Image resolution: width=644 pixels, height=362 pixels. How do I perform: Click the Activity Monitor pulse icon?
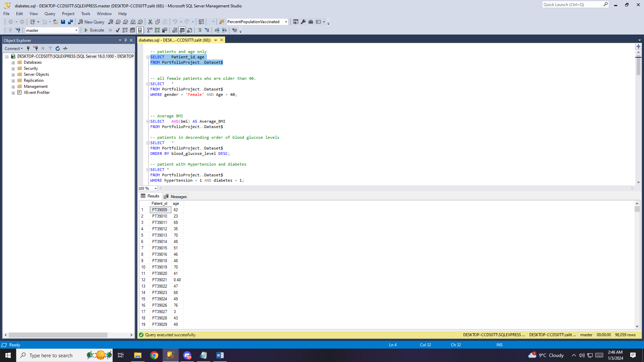click(x=65, y=49)
